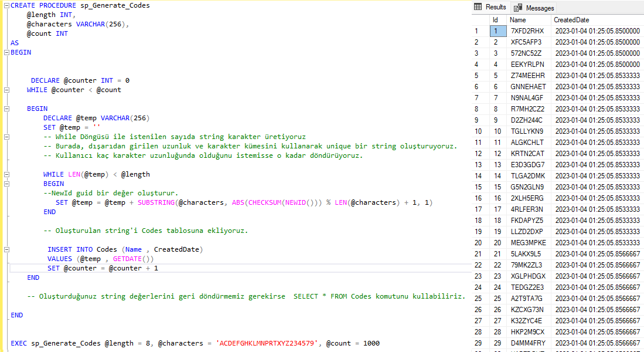Collapse the INSERT INTO Codes statement
This screenshot has width=644, height=352.
click(x=6, y=249)
